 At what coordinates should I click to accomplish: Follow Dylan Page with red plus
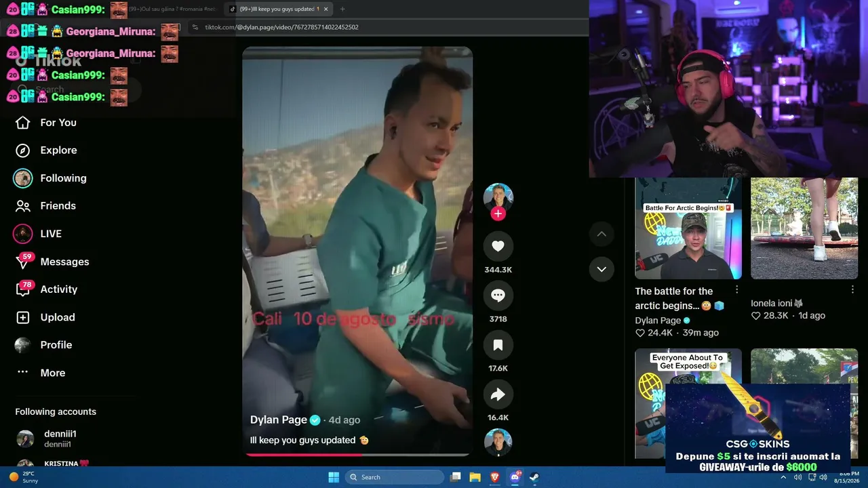click(498, 213)
